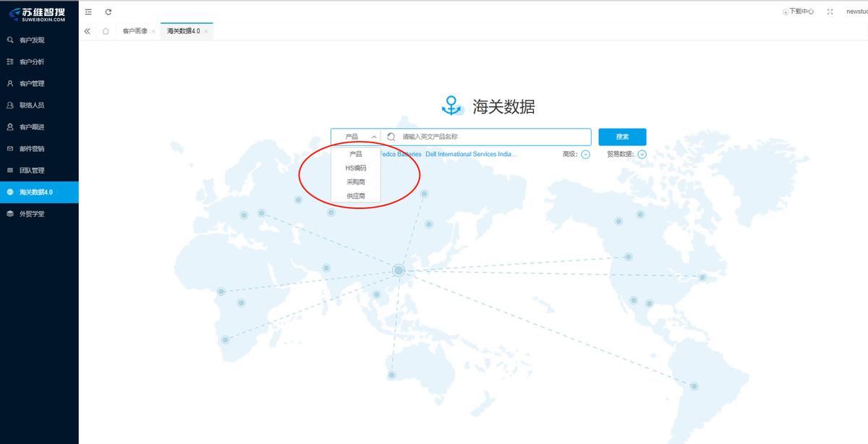Click the refresh icon near top left
Viewport: 868px width, 444px height.
(x=108, y=12)
